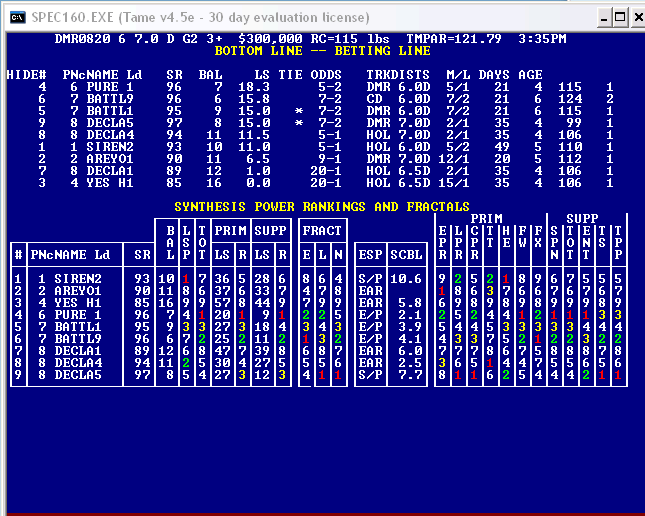
Task: Click LS value '18.3' in betting line
Action: [x=254, y=87]
